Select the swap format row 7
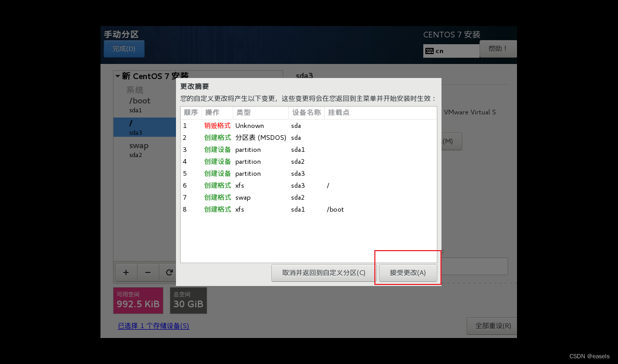The image size is (618, 364). [x=309, y=198]
